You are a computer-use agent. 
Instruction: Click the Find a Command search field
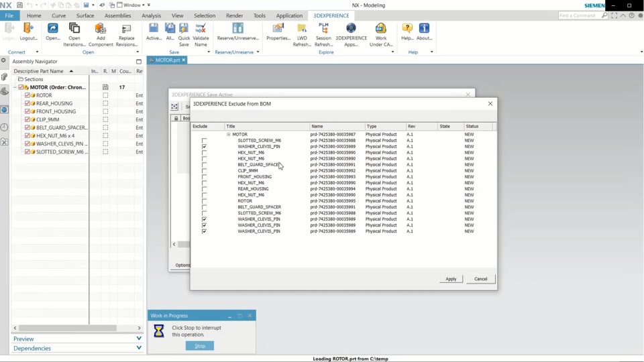(x=579, y=15)
